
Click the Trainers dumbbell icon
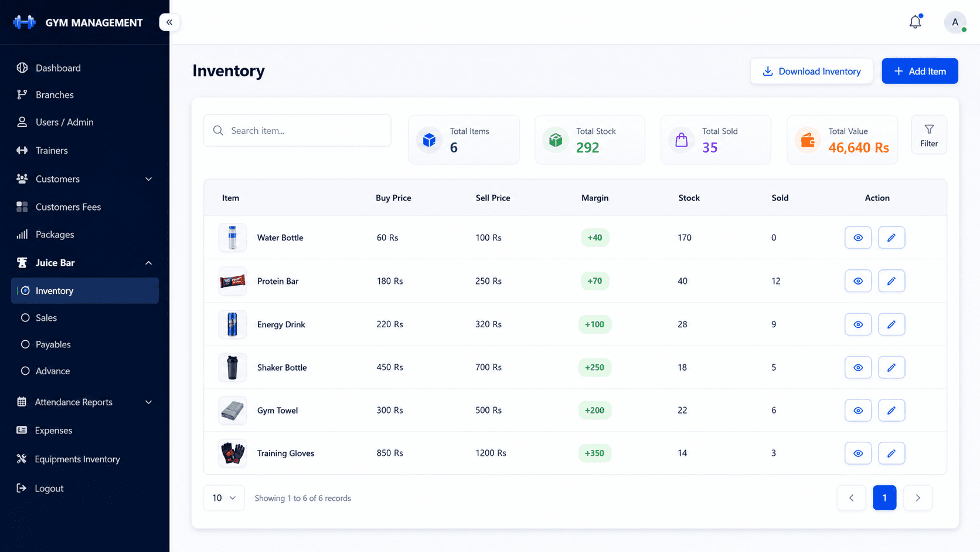[22, 150]
